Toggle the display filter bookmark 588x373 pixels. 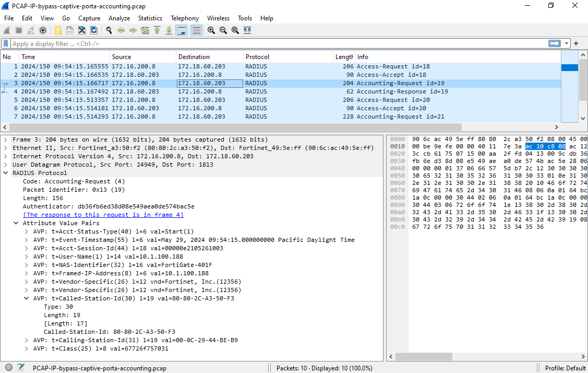[6, 43]
